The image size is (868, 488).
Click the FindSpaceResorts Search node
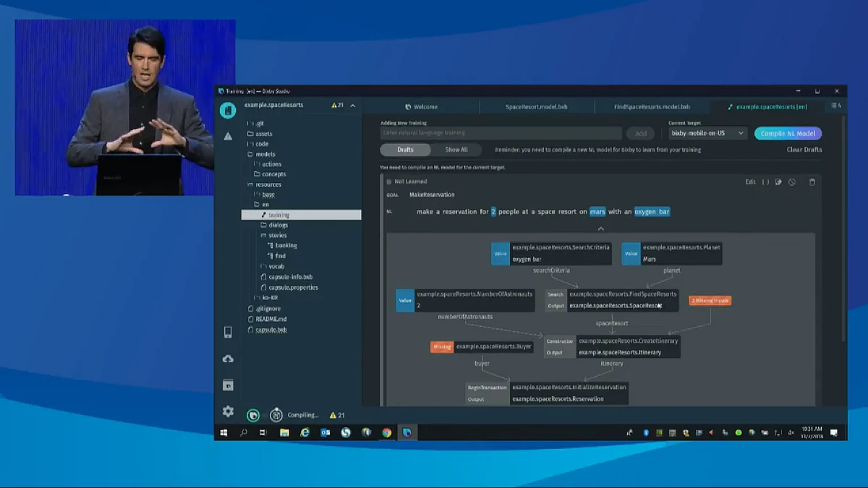pyautogui.click(x=612, y=300)
